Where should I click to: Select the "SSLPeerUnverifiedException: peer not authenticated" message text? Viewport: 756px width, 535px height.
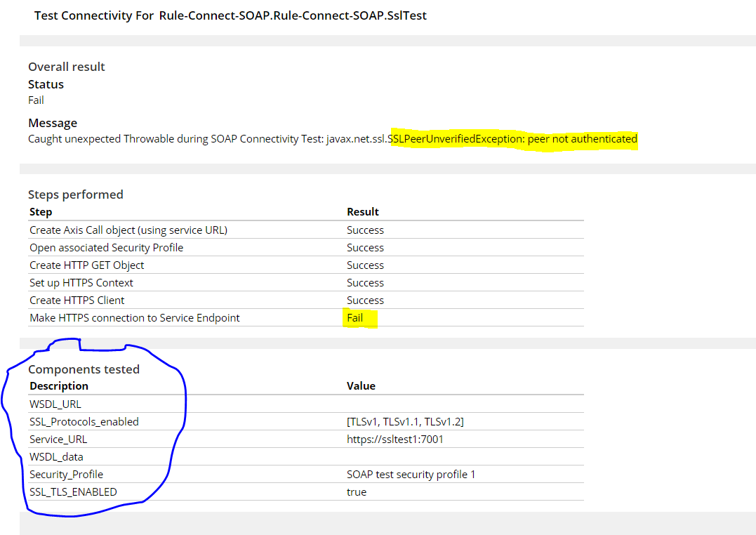coord(513,139)
